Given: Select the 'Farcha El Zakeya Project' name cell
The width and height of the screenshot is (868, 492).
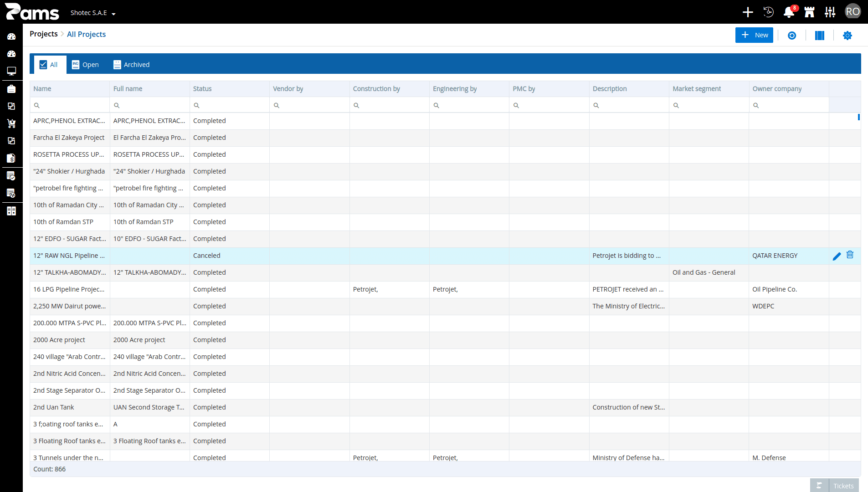Looking at the screenshot, I should tap(70, 138).
